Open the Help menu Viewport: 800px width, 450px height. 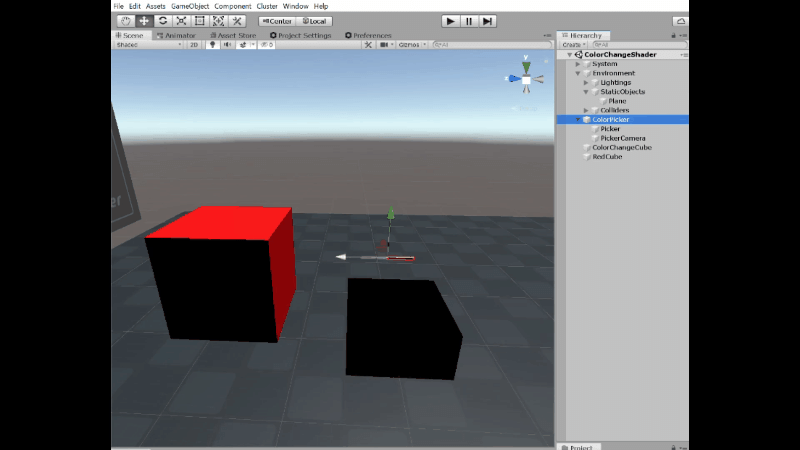tap(321, 6)
